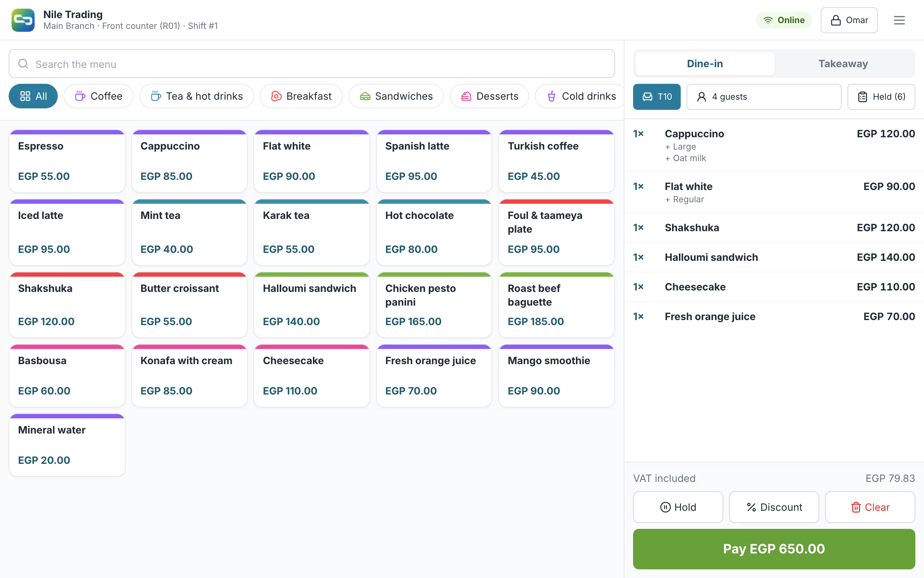This screenshot has width=924, height=578.
Task: Apply a Discount to order
Action: pyautogui.click(x=774, y=507)
